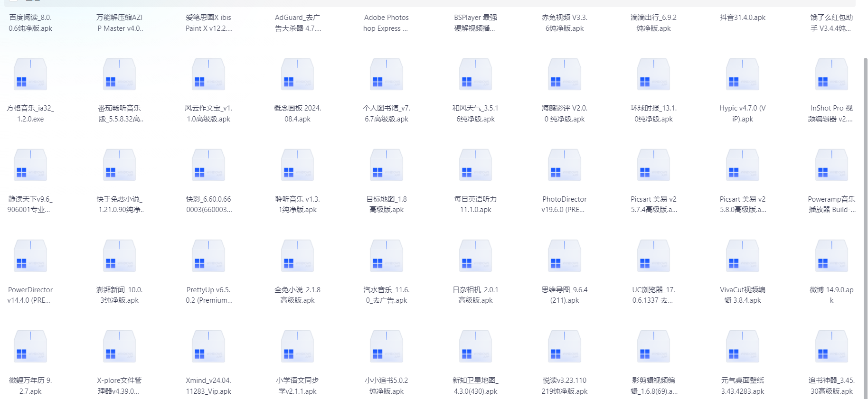Select the 小小追书5.0.2纯净版.apk icon
The image size is (868, 399).
click(387, 346)
